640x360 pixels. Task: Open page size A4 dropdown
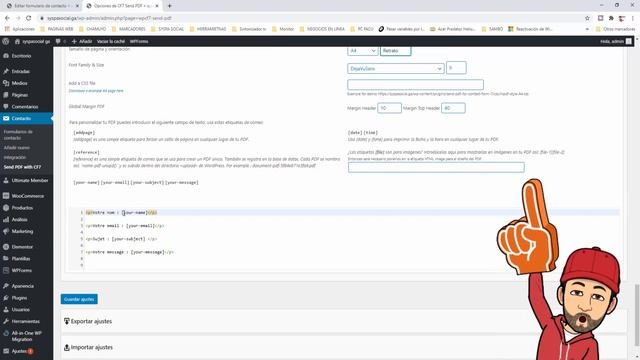click(x=362, y=51)
